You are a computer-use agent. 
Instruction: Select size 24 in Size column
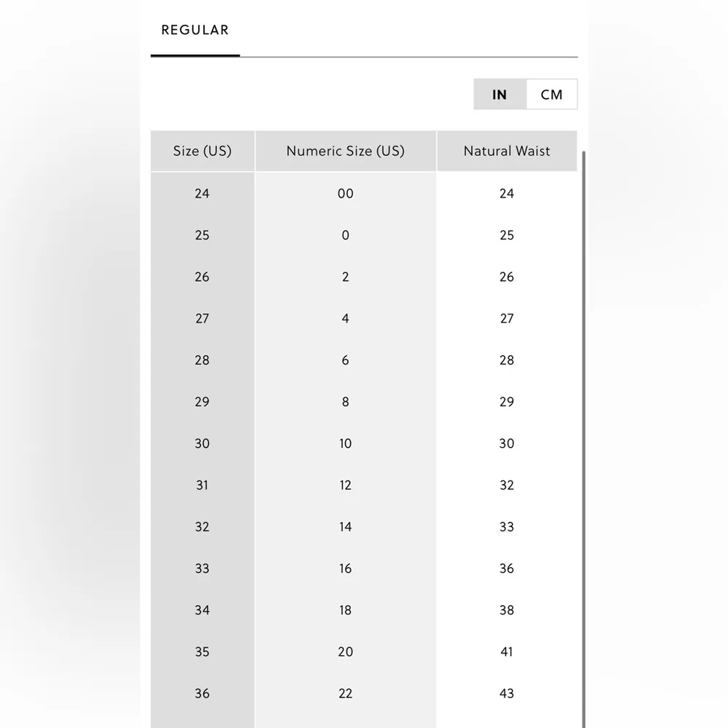coord(202,194)
